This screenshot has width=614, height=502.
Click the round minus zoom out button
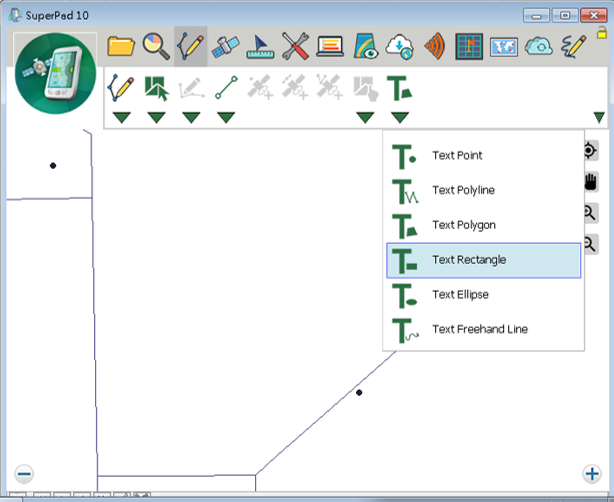pyautogui.click(x=24, y=474)
